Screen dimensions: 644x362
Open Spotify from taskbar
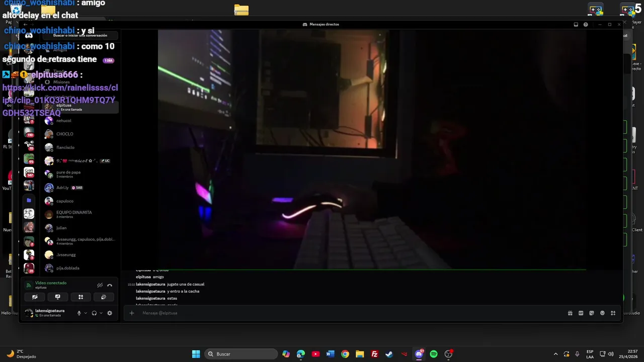point(434,354)
